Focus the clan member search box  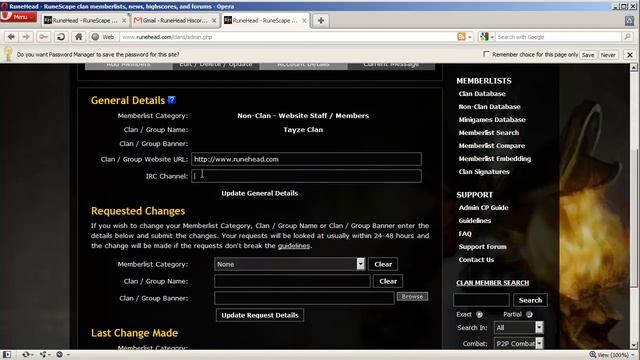click(x=481, y=300)
